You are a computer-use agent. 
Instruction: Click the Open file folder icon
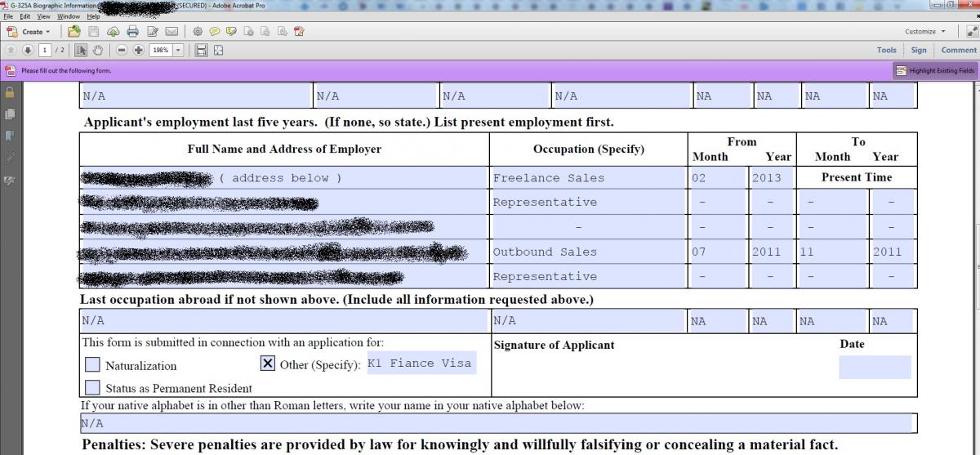point(74,32)
